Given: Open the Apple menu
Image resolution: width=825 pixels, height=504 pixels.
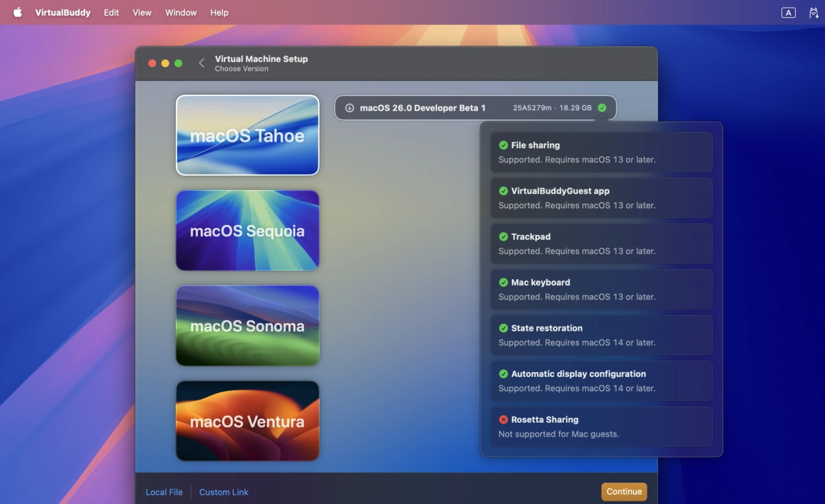Looking at the screenshot, I should 17,12.
